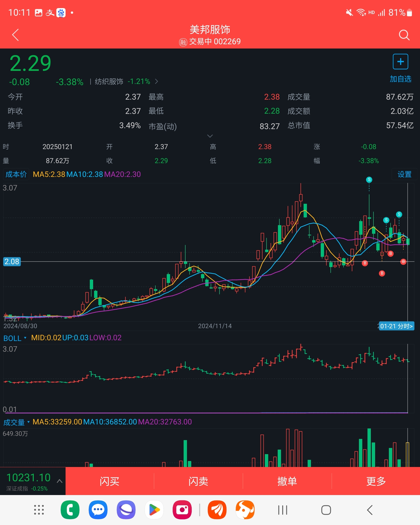This screenshot has width=420, height=525.
Task: Tap the 10231.10 index value
Action: point(29,477)
